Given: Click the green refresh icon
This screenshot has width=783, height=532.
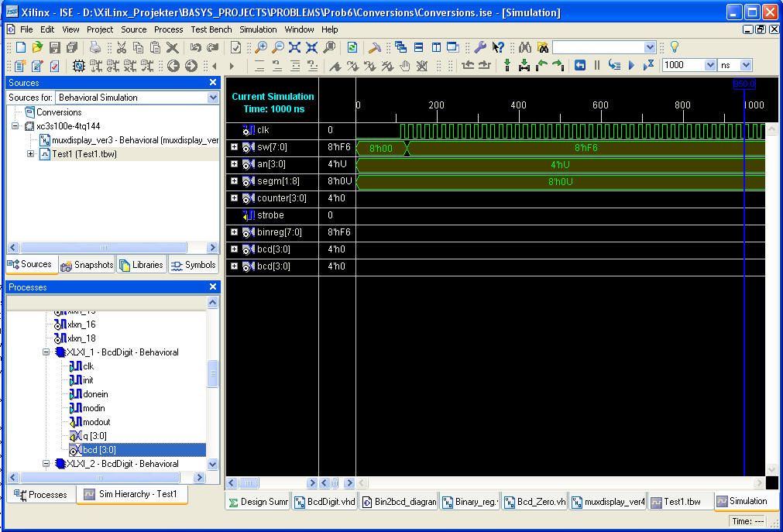Looking at the screenshot, I should click(352, 47).
